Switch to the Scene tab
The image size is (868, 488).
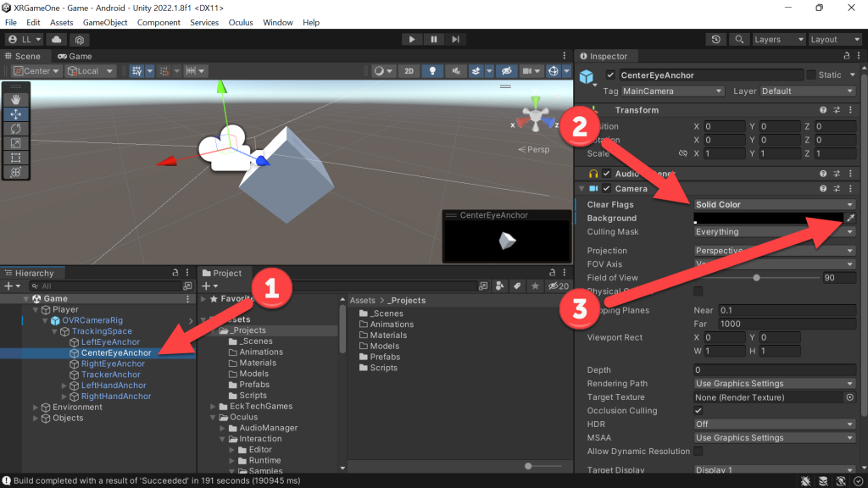(23, 56)
